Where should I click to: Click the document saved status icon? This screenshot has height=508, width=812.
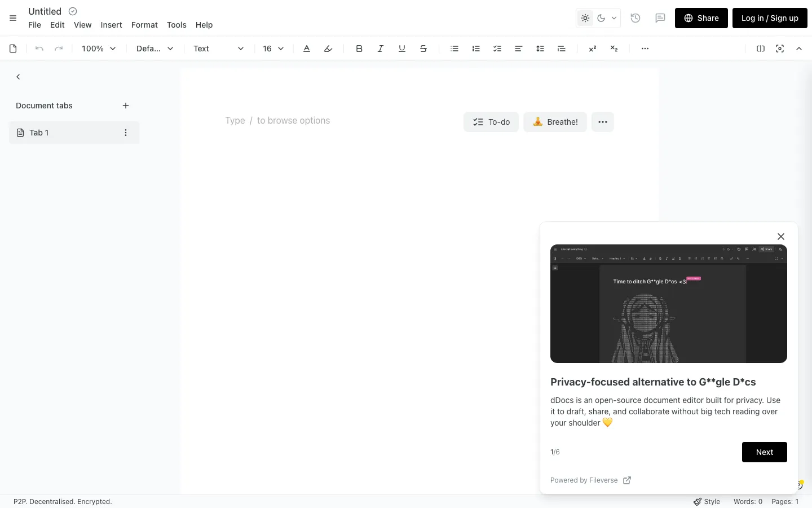tap(73, 11)
